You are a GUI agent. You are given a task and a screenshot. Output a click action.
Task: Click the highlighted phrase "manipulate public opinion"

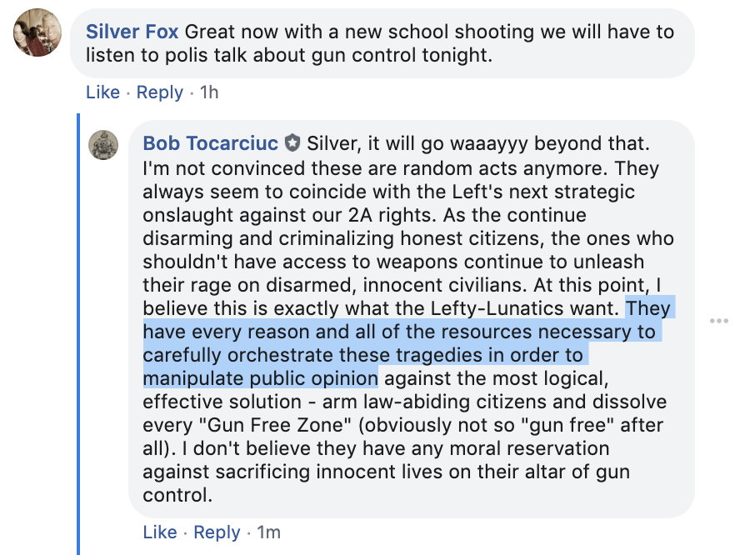(260, 378)
